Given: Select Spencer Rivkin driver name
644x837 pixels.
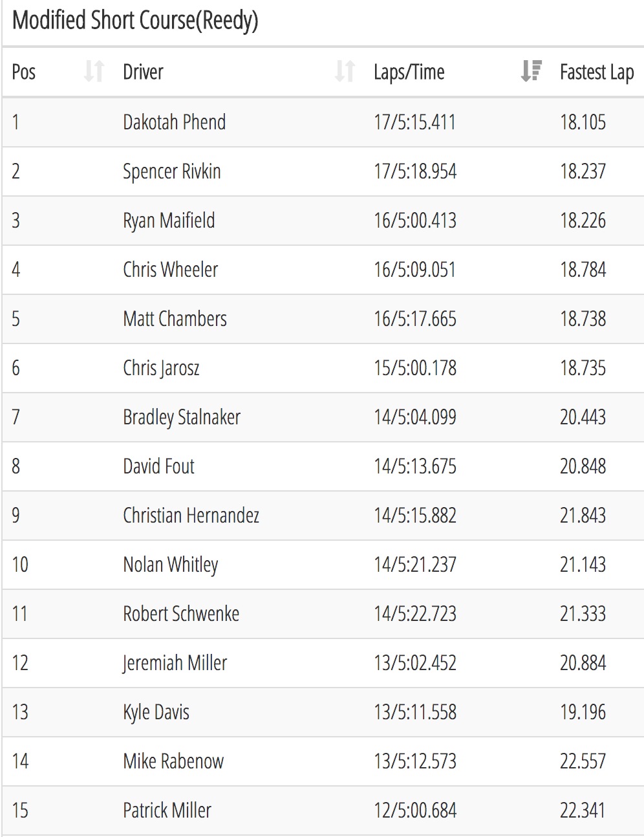Looking at the screenshot, I should pyautogui.click(x=172, y=171).
